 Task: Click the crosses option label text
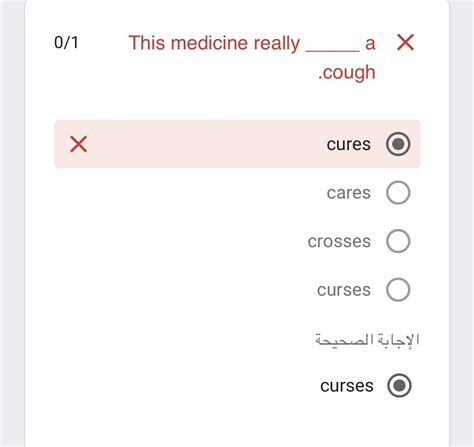(x=339, y=241)
